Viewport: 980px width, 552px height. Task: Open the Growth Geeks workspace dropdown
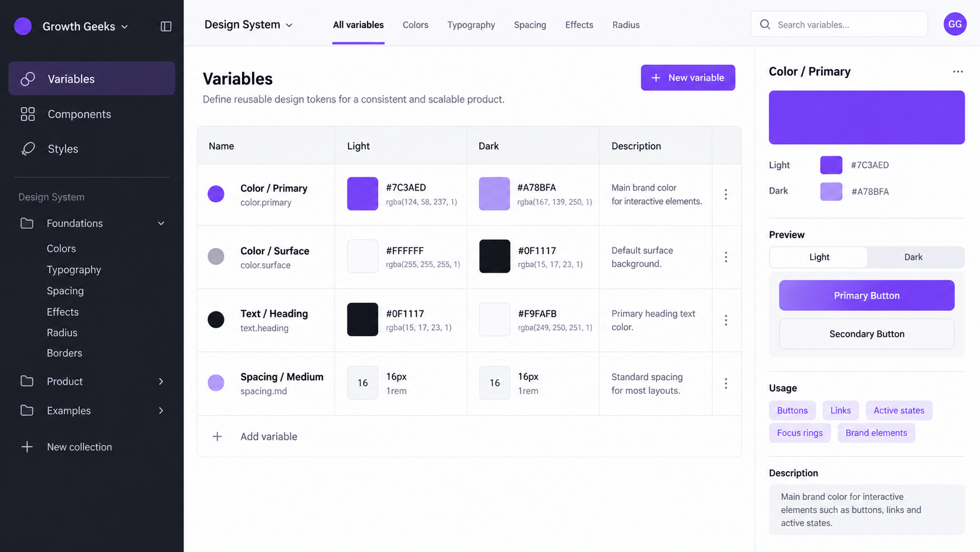click(x=85, y=26)
